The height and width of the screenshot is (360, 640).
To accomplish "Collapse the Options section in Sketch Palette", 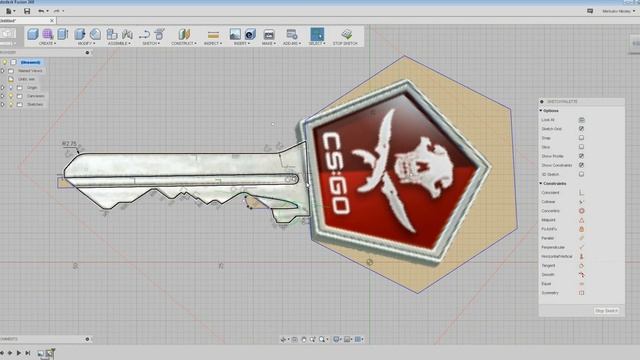I will (x=541, y=111).
